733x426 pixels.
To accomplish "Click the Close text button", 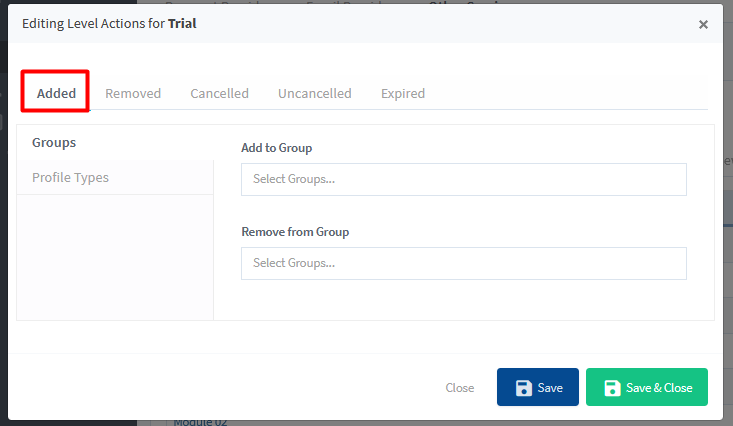I will click(460, 388).
